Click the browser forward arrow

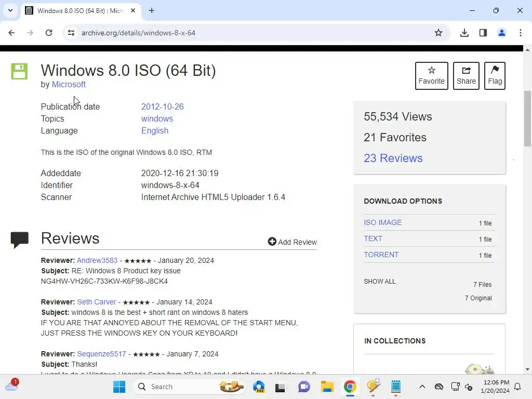(x=30, y=33)
